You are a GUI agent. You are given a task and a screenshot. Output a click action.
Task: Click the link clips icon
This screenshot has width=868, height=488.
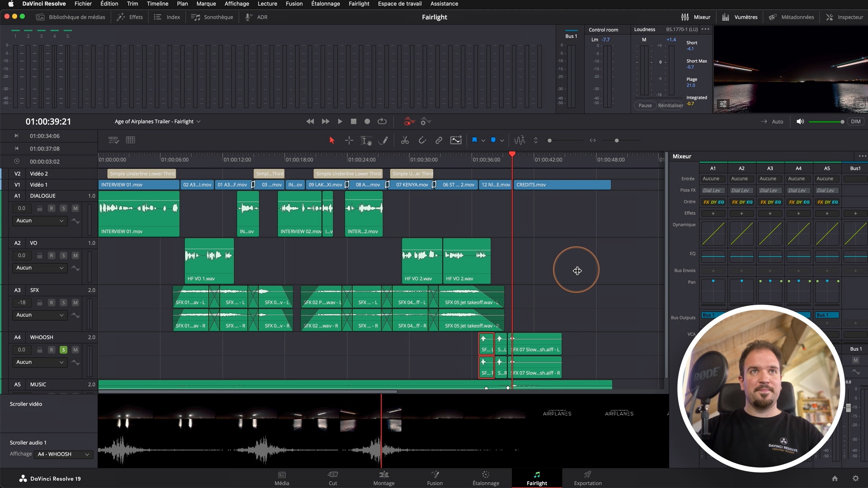tap(439, 141)
